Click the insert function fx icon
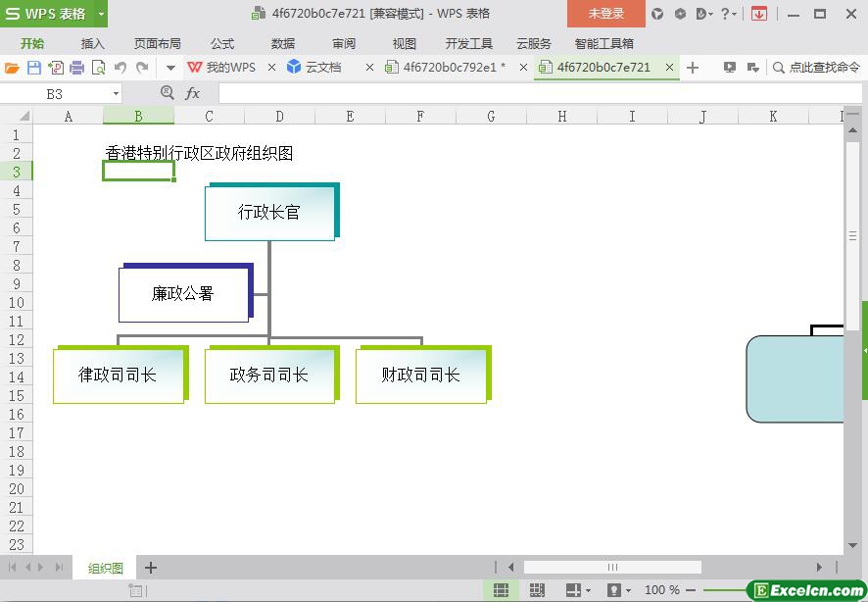The height and width of the screenshot is (602, 868). tap(193, 93)
